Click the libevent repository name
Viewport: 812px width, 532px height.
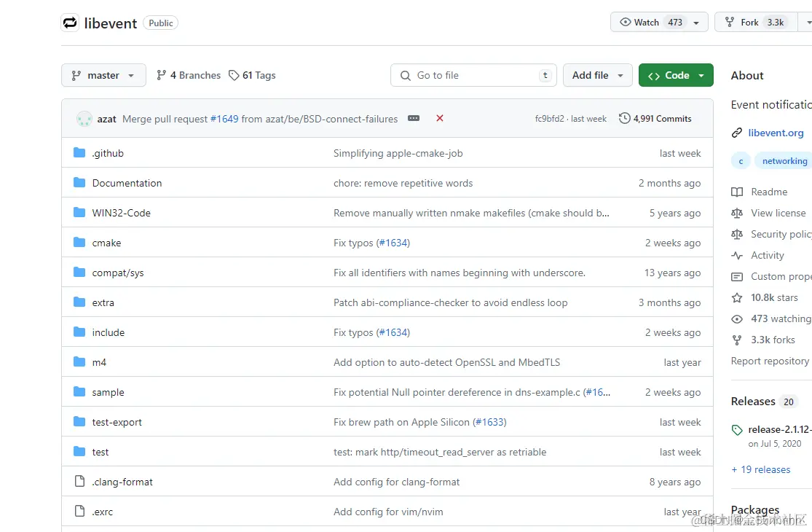pyautogui.click(x=110, y=23)
